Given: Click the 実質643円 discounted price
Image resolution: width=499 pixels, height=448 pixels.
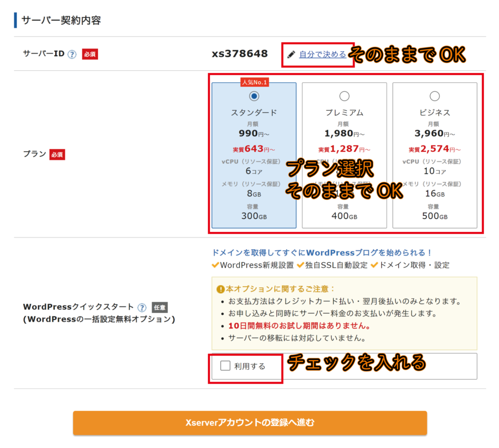Looking at the screenshot, I should [254, 149].
